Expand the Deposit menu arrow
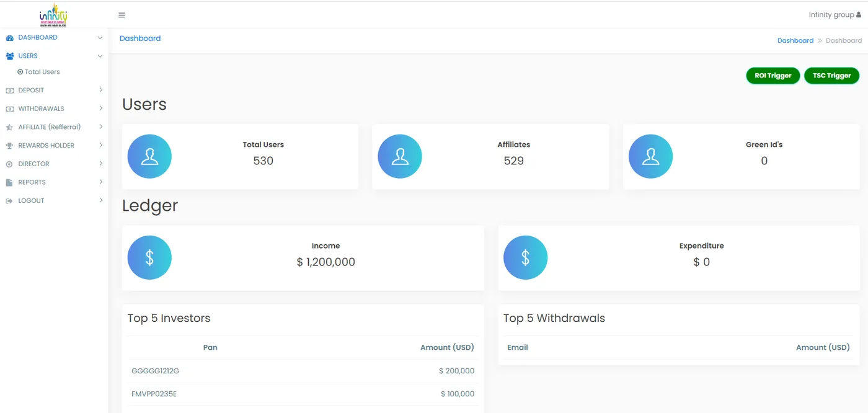Viewport: 868px width, 413px height. [x=100, y=90]
